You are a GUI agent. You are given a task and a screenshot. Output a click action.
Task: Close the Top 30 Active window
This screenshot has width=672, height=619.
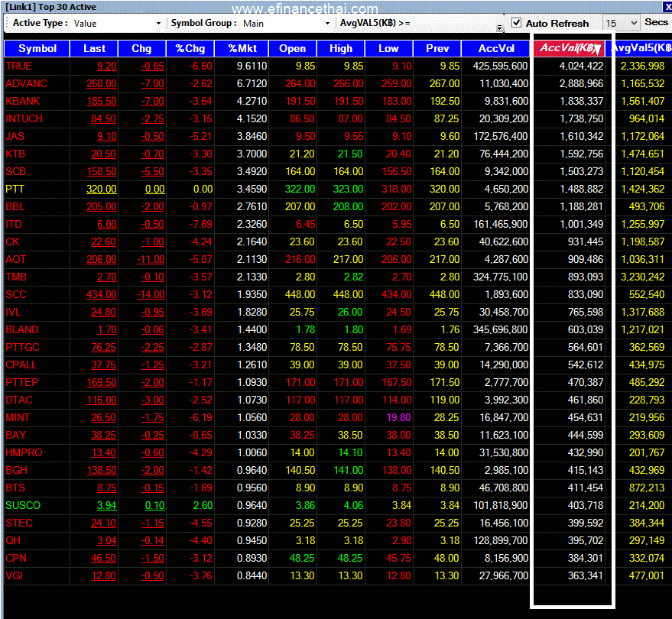point(667,7)
